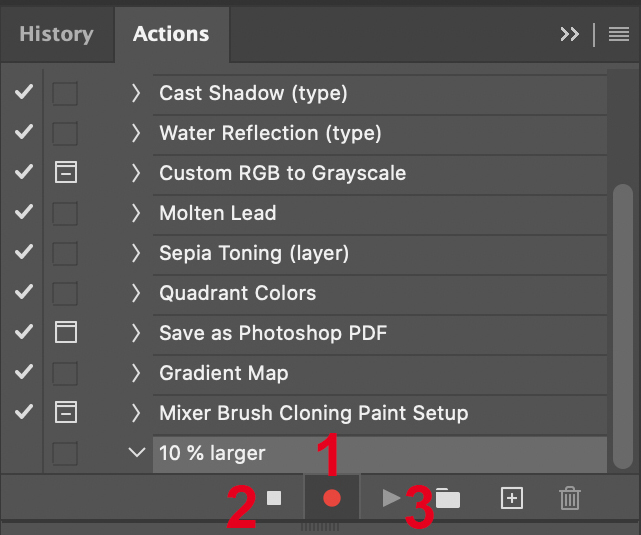
Task: Toggle the dialog icon for Save as Photoshop PDF
Action: point(65,333)
